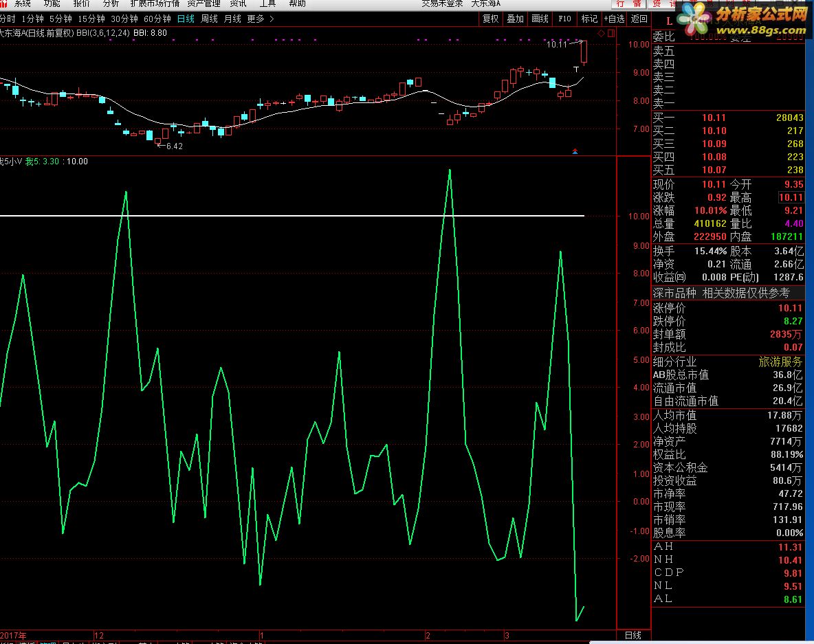Click the 现价 10.11 value

click(x=714, y=184)
